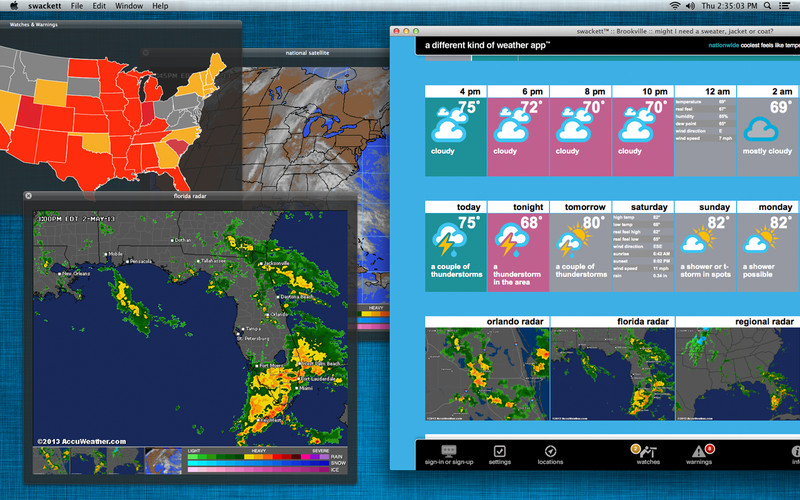This screenshot has width=800, height=500.
Task: Click the 10 pm cloudy forecast icon
Action: [x=637, y=125]
